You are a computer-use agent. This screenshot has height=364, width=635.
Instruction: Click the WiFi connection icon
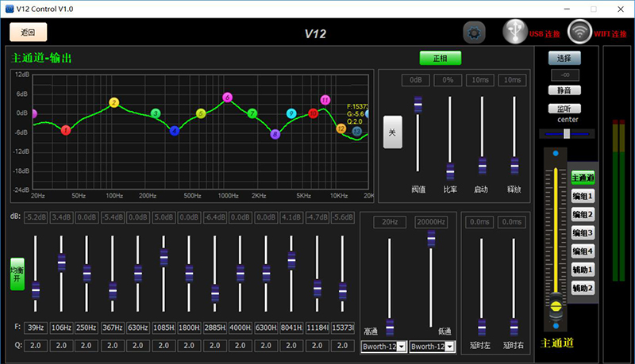[580, 32]
